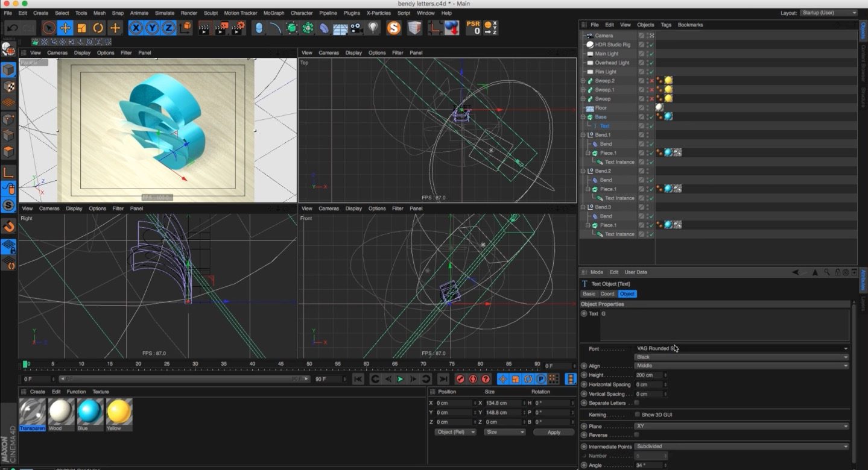Collapse the Bend.1 null in tree
Image resolution: width=868 pixels, height=470 pixels.
[583, 135]
